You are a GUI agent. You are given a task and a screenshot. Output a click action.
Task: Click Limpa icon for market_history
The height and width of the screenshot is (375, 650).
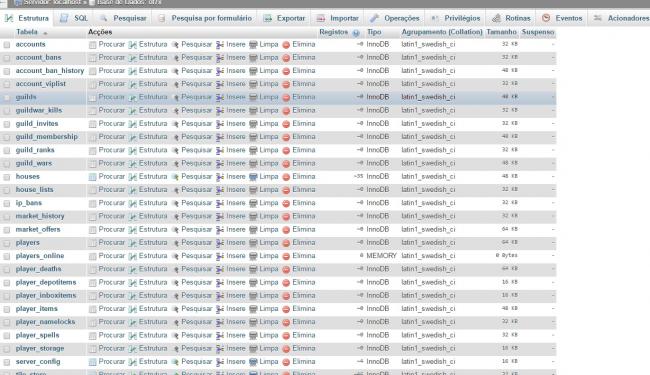tap(253, 217)
